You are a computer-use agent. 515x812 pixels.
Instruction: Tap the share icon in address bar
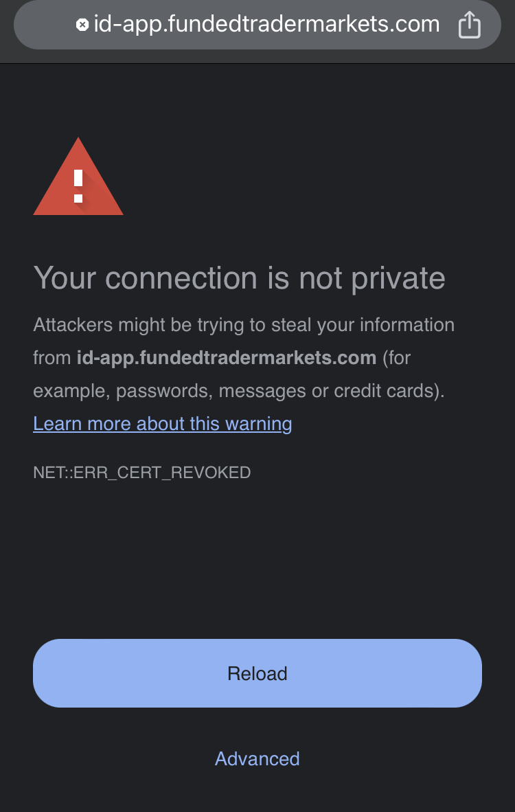click(x=470, y=24)
